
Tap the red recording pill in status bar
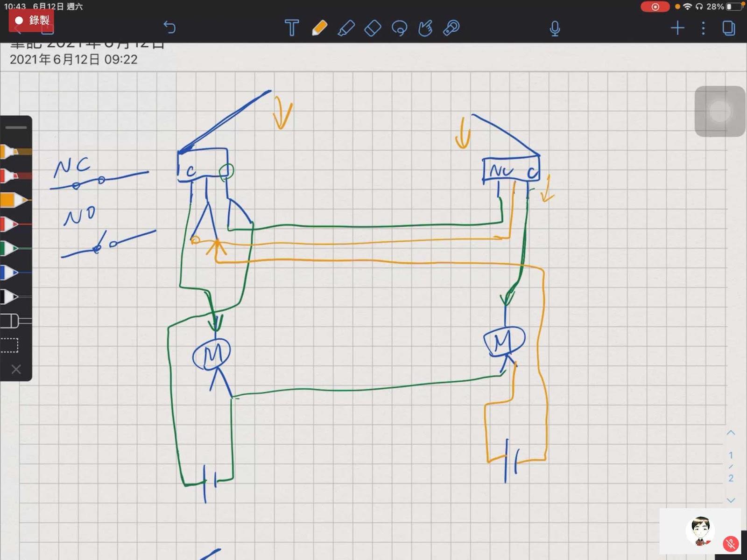coord(655,7)
